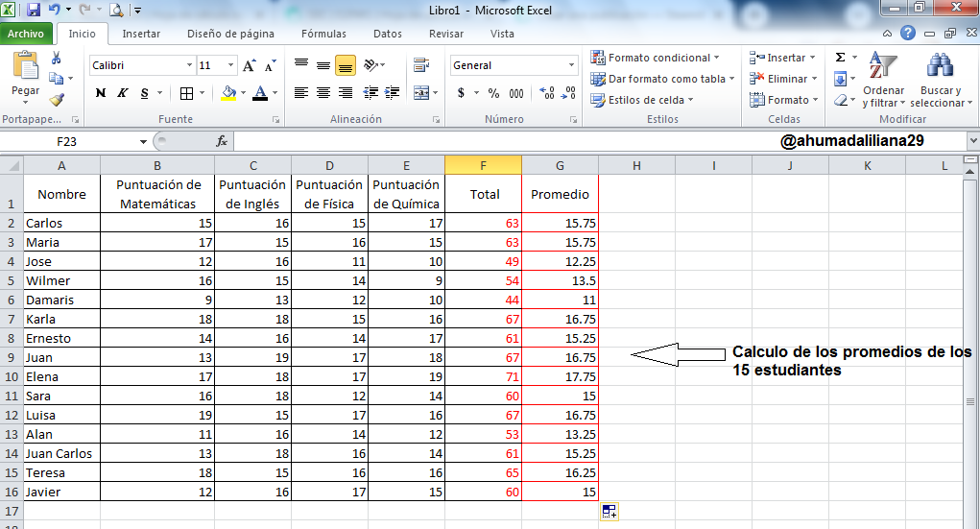Toggle bold N formatting
The image size is (980, 529).
100,93
